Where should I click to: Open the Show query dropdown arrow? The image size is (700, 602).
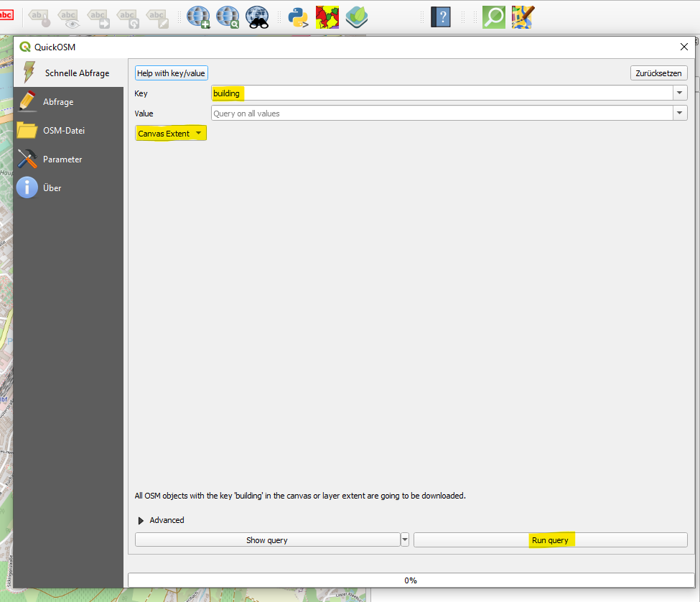tap(404, 540)
